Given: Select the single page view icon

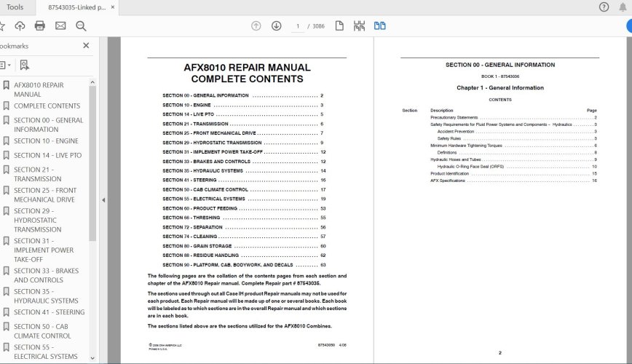Looking at the screenshot, I should tap(339, 26).
